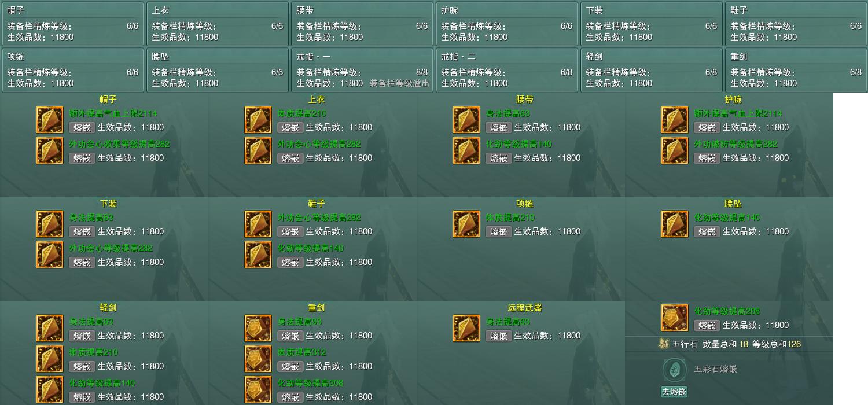Click the 五行石 summary icon
The width and height of the screenshot is (868, 405).
664,344
